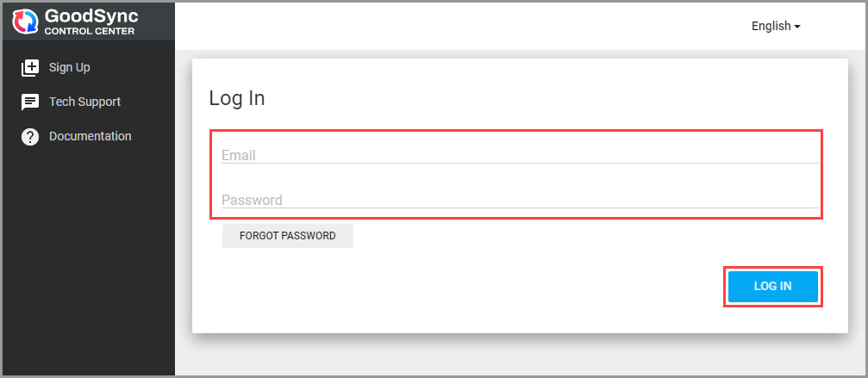Open the Tech Support sidebar label

click(x=84, y=102)
